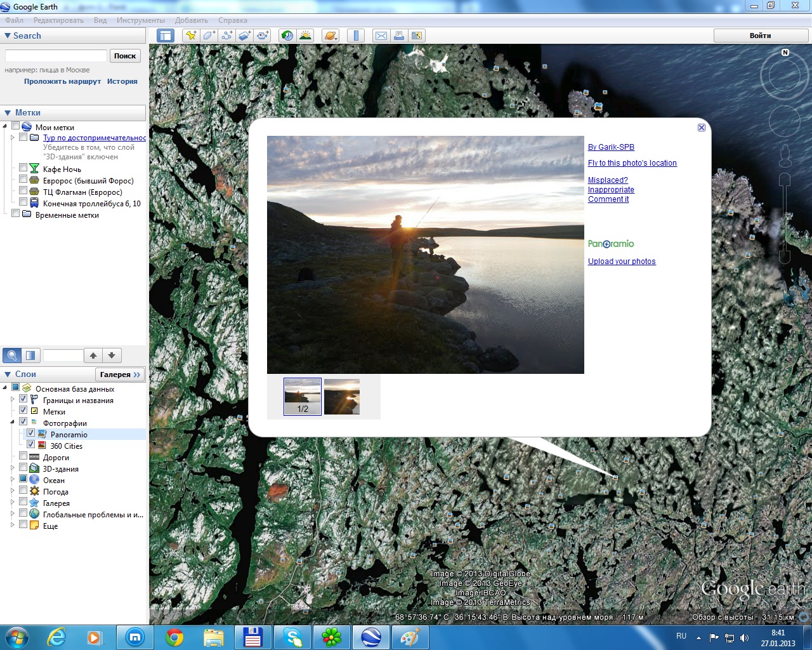Show historical imagery clock icon
The image size is (812, 650).
pos(287,36)
